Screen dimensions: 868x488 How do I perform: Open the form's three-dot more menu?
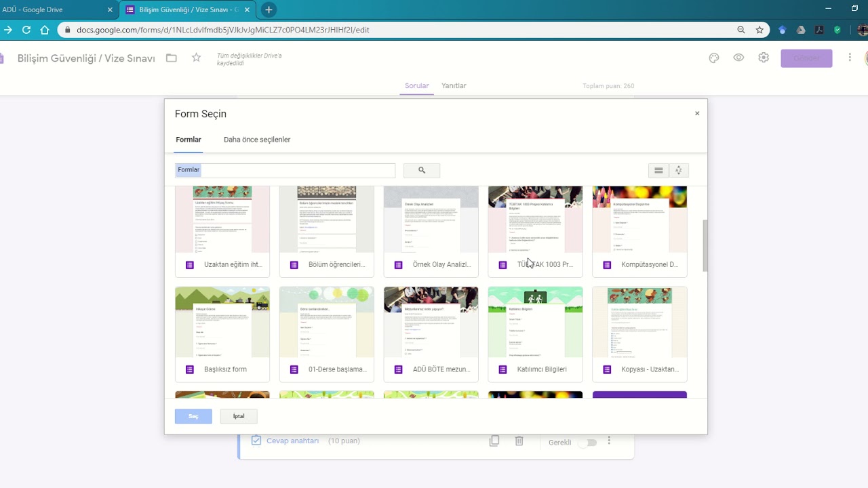pyautogui.click(x=850, y=58)
